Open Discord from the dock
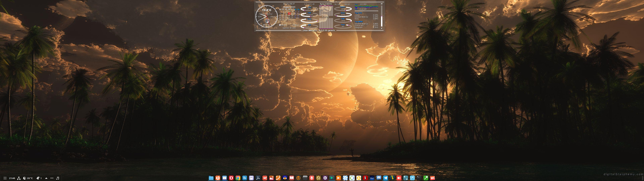 tap(379, 178)
